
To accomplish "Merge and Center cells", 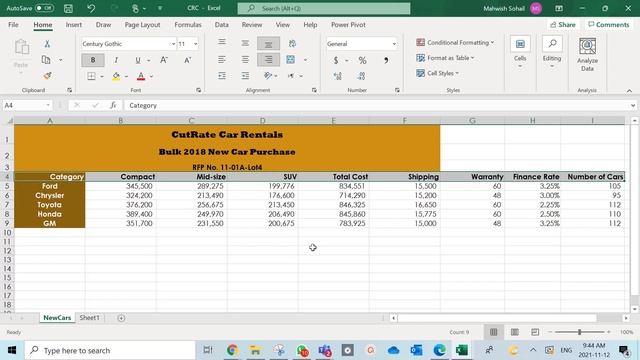I will tap(291, 60).
